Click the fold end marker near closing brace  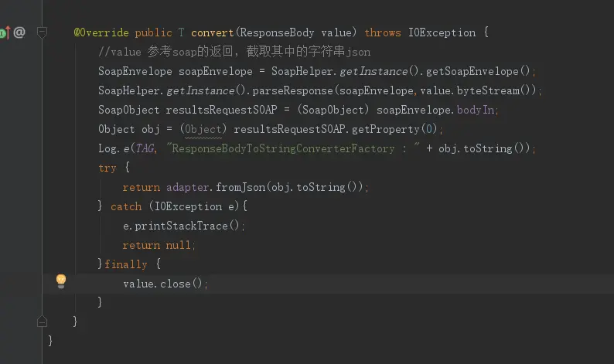click(42, 321)
